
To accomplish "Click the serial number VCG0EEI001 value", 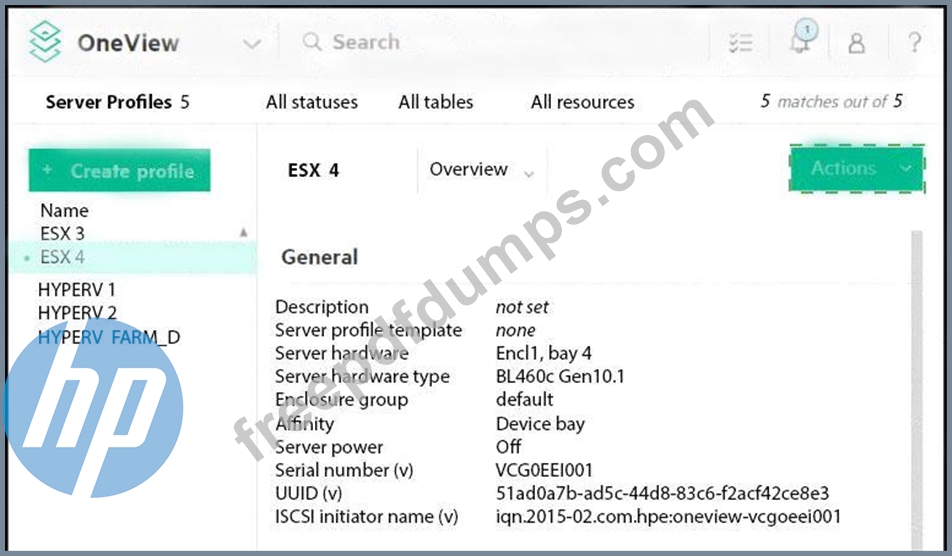I will pyautogui.click(x=544, y=470).
